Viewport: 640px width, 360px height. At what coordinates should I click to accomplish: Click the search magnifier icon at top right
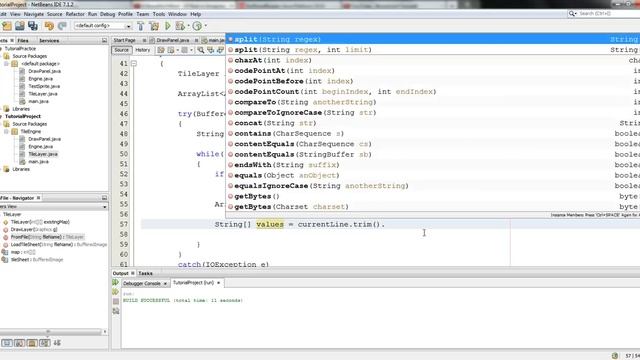pos(572,13)
